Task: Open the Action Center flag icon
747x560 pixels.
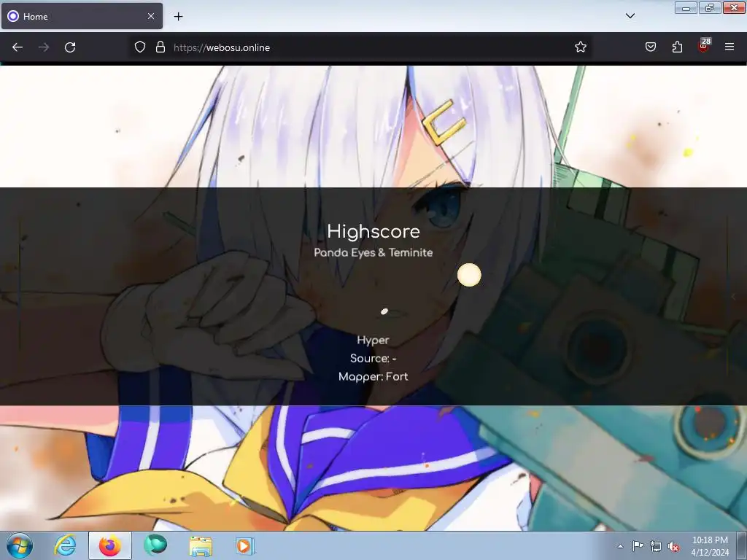Action: [x=638, y=546]
